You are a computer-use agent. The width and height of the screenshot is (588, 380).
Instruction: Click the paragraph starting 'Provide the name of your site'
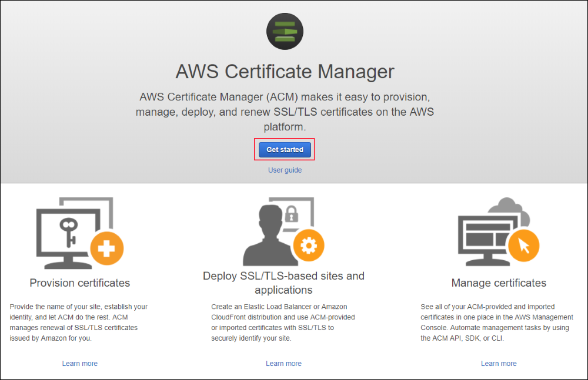79,322
